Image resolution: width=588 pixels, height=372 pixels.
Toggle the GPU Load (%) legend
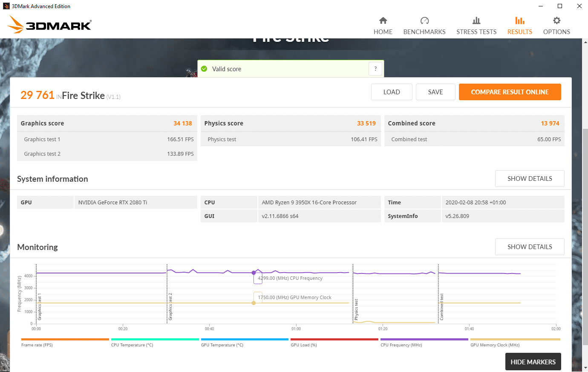(x=334, y=343)
